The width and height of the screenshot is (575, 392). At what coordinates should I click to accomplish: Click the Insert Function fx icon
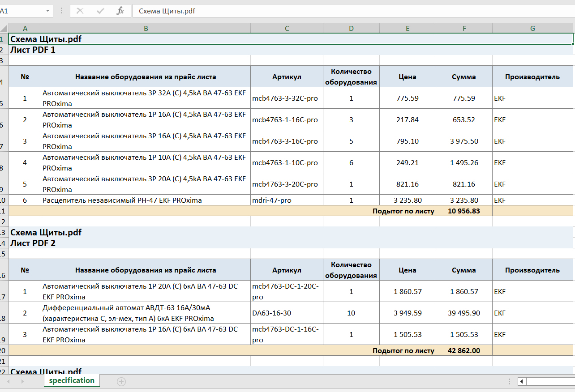tap(120, 11)
